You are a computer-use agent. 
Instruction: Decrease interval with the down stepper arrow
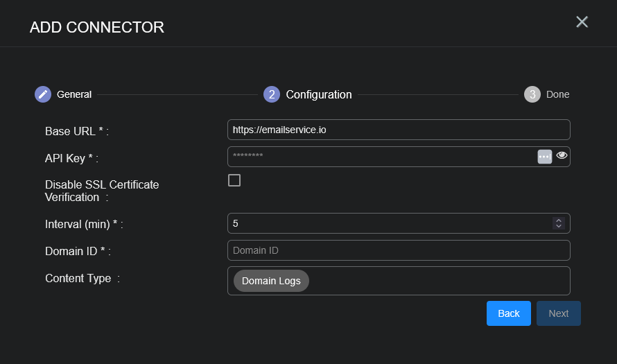coord(558,226)
